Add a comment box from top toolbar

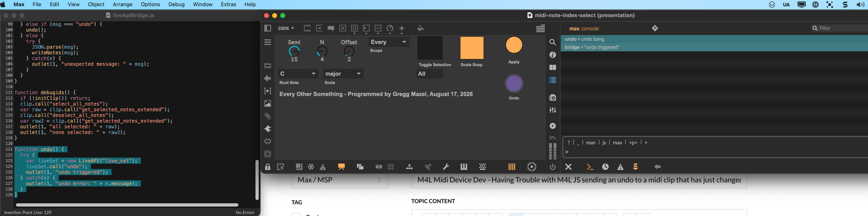point(331,28)
